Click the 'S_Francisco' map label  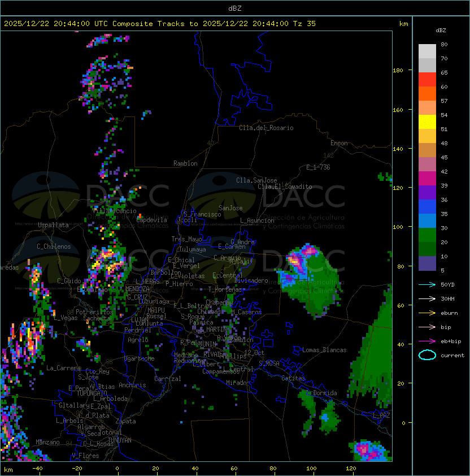pos(202,214)
